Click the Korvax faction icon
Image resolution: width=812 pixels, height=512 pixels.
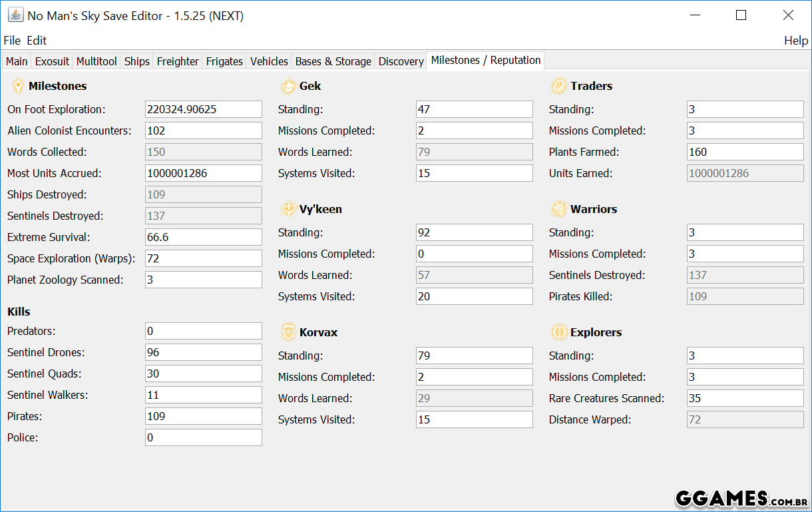pyautogui.click(x=288, y=332)
